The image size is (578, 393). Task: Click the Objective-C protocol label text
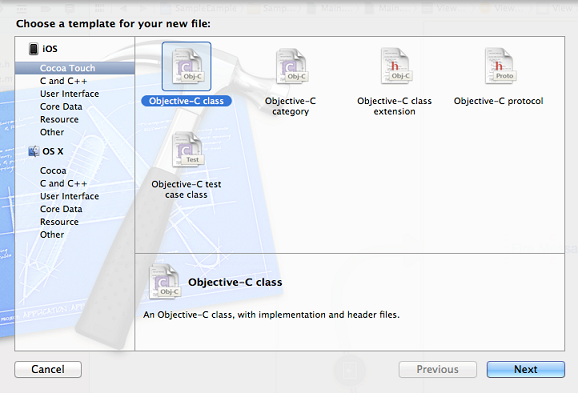pos(498,101)
